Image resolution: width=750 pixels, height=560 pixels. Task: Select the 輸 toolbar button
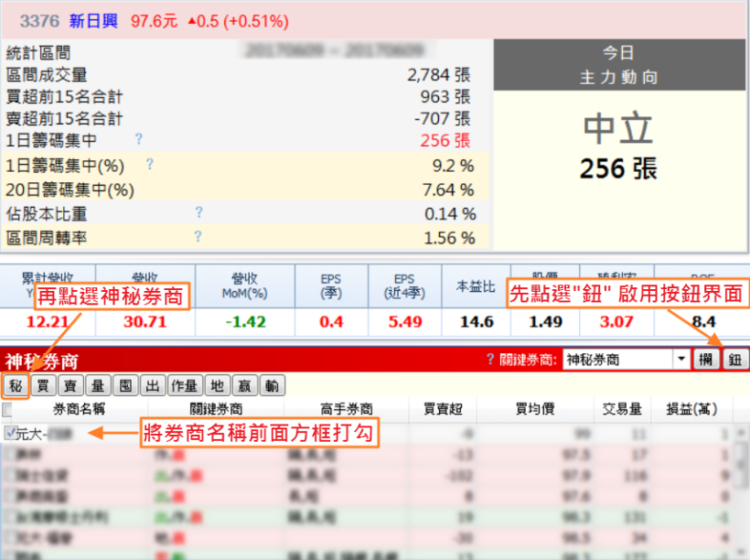point(272,386)
